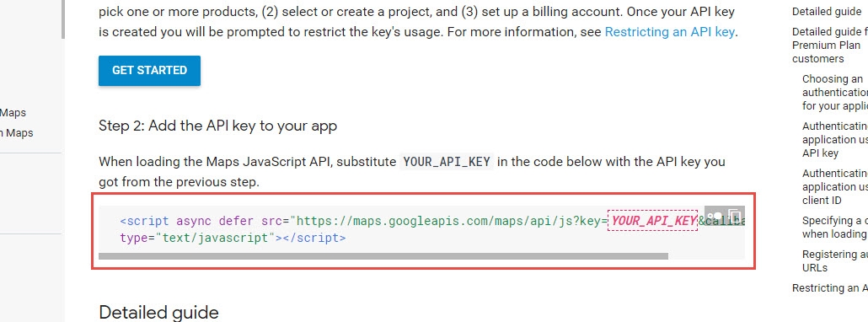Select the YOUR_API_KEY placeholder in code
This screenshot has width=868, height=322.
652,222
